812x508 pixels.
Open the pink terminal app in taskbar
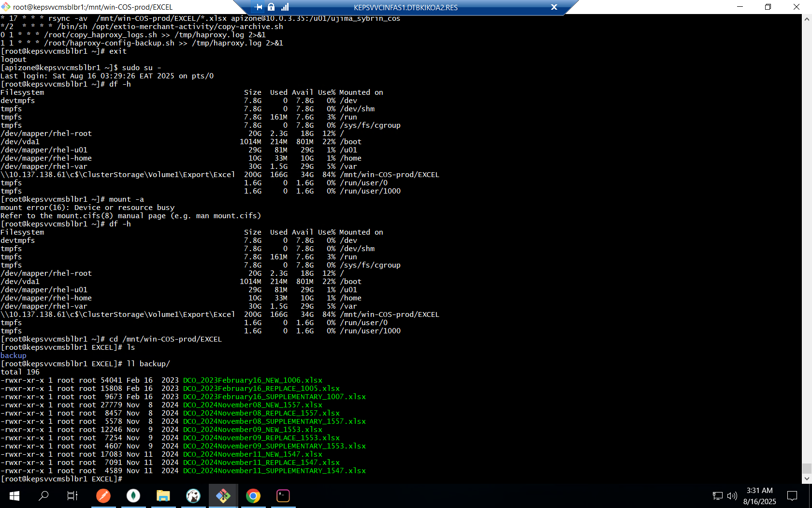point(283,496)
